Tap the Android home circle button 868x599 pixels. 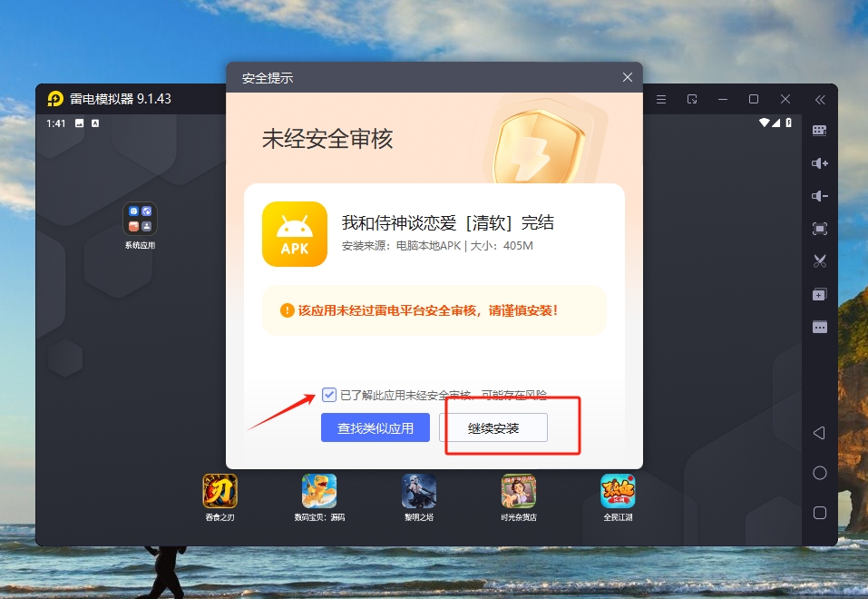click(x=820, y=473)
